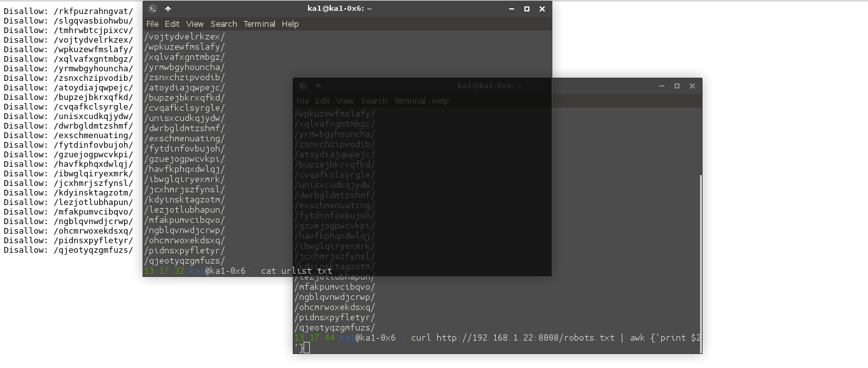Viewport: 868px width, 368px height.
Task: Click the terminal icon in the active window's titlebar
Action: pos(152,9)
